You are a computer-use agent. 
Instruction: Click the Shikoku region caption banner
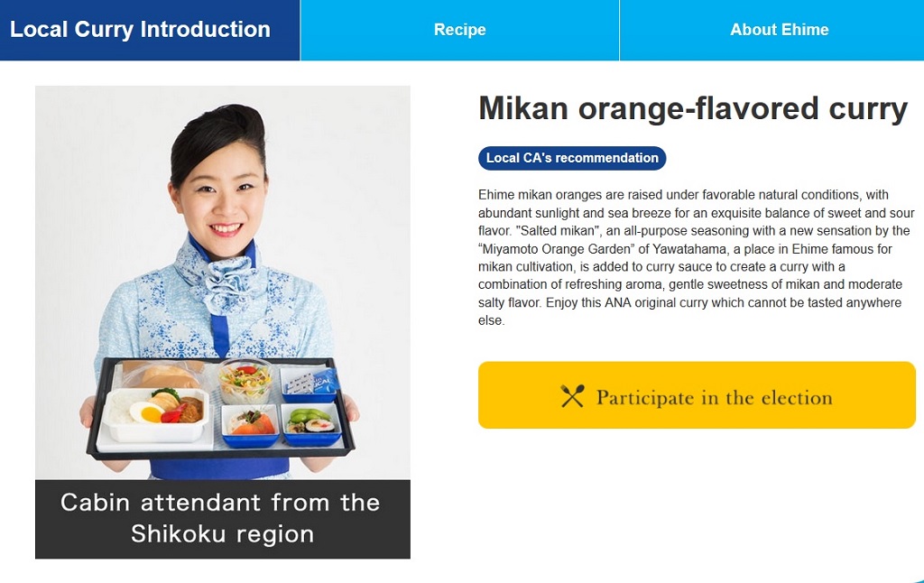[x=223, y=519]
